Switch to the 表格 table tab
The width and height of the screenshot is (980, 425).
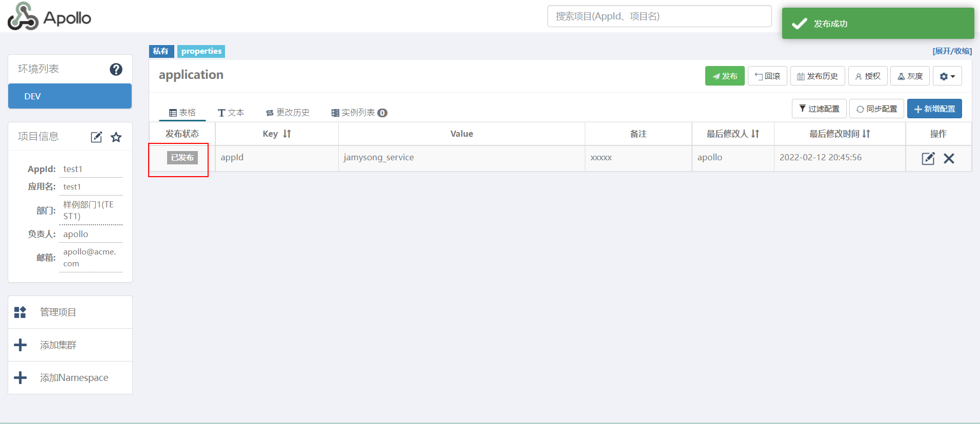tap(182, 113)
